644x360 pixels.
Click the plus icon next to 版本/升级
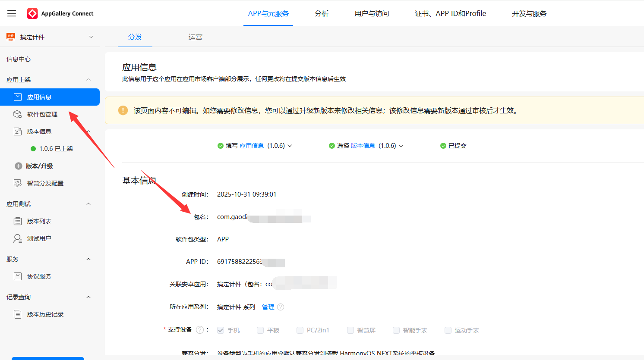(19, 166)
